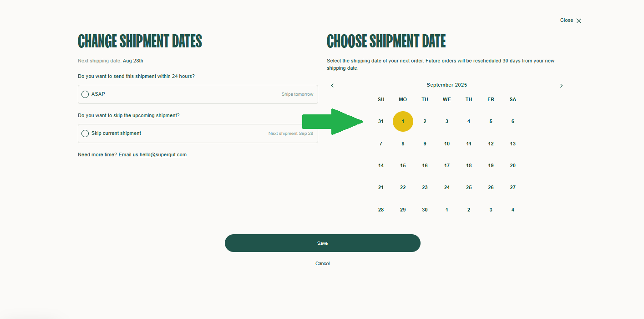Choose Friday September 12
The image size is (644, 319).
[491, 144]
